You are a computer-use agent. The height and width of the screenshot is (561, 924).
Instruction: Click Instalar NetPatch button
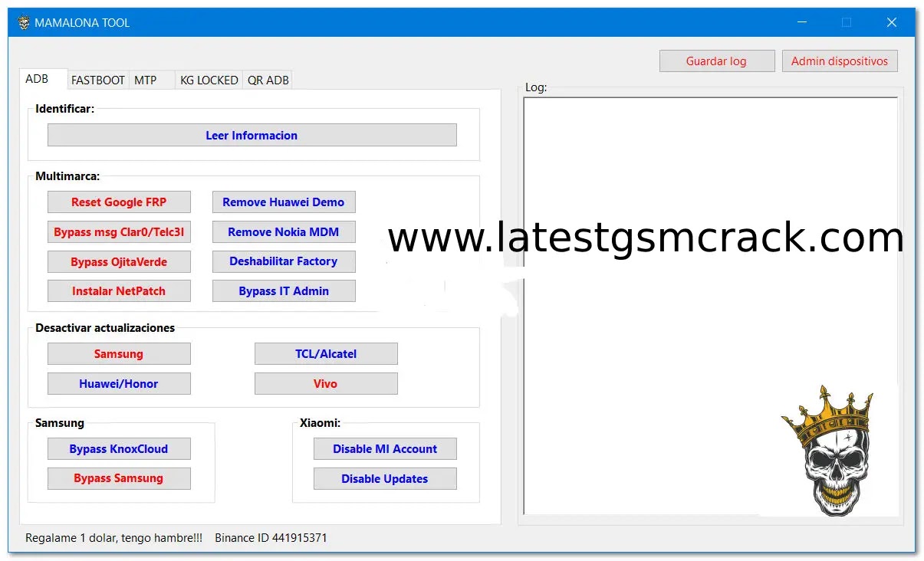point(119,291)
